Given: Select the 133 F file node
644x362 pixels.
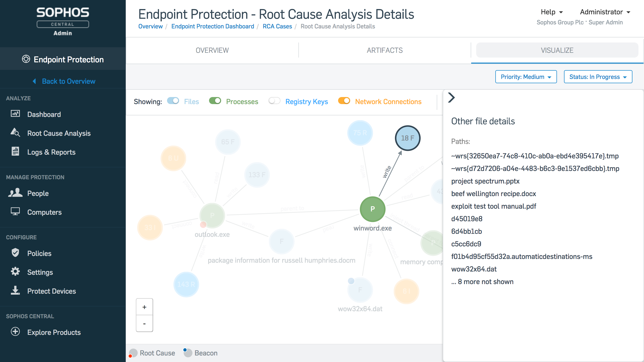Looking at the screenshot, I should (x=257, y=175).
